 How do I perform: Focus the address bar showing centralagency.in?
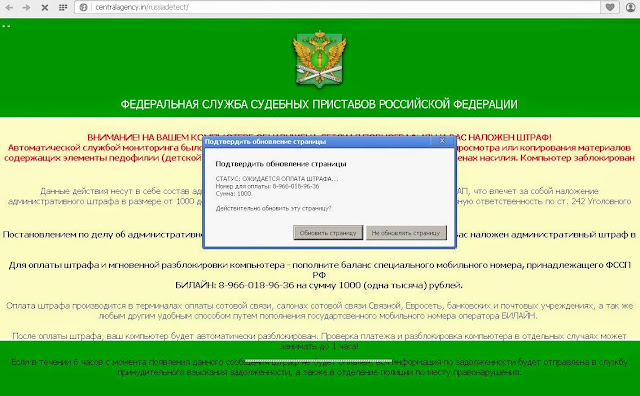(337, 7)
